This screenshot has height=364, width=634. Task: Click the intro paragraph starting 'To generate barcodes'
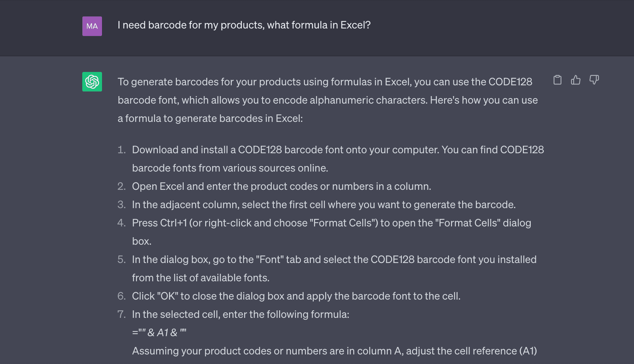tap(328, 100)
